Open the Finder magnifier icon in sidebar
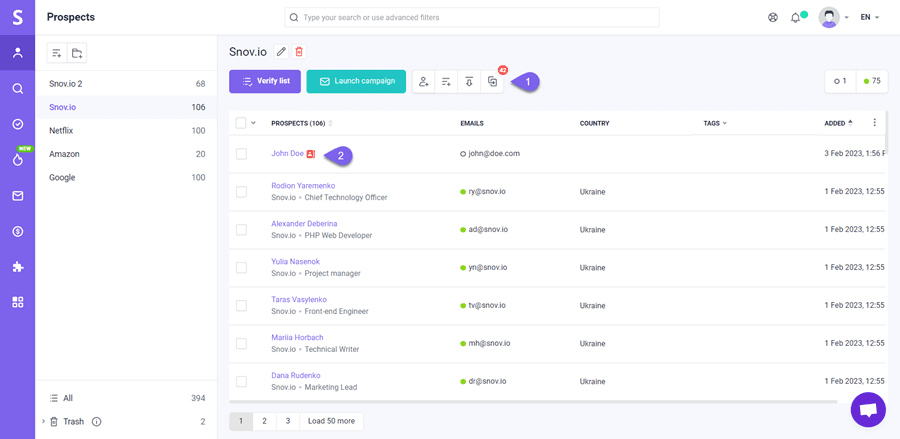The height and width of the screenshot is (439, 900). point(18,88)
